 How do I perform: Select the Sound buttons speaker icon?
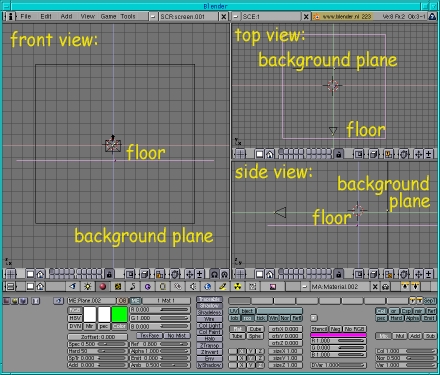tap(193, 286)
